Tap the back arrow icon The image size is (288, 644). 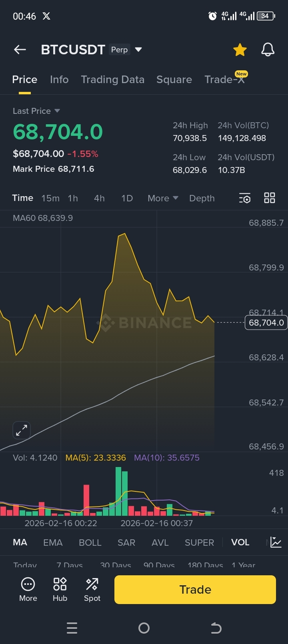click(20, 50)
